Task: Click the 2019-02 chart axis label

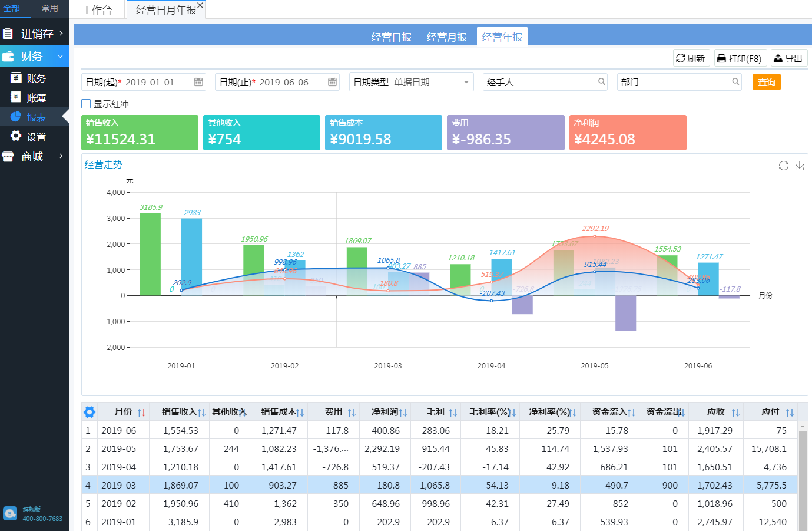Action: pos(284,366)
